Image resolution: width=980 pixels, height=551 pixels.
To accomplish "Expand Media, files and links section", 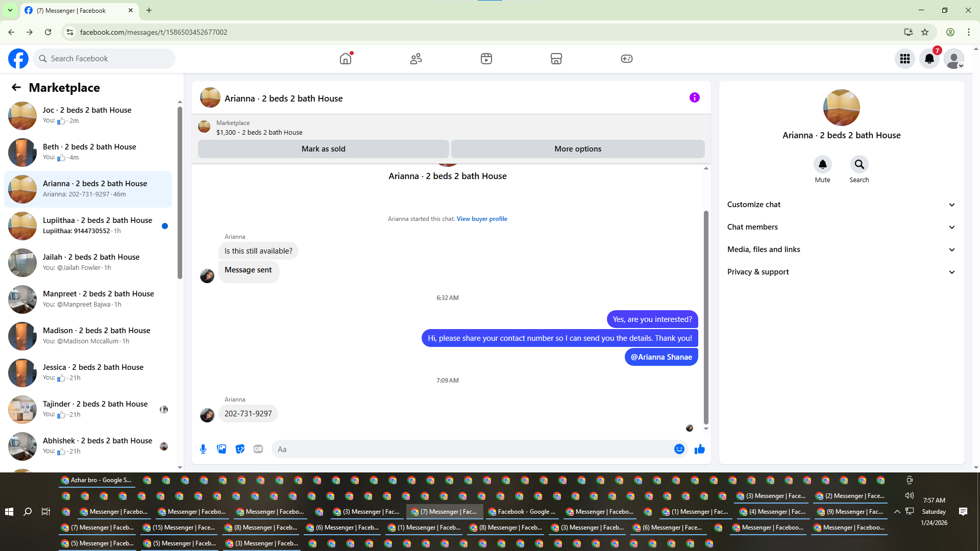I will point(841,249).
